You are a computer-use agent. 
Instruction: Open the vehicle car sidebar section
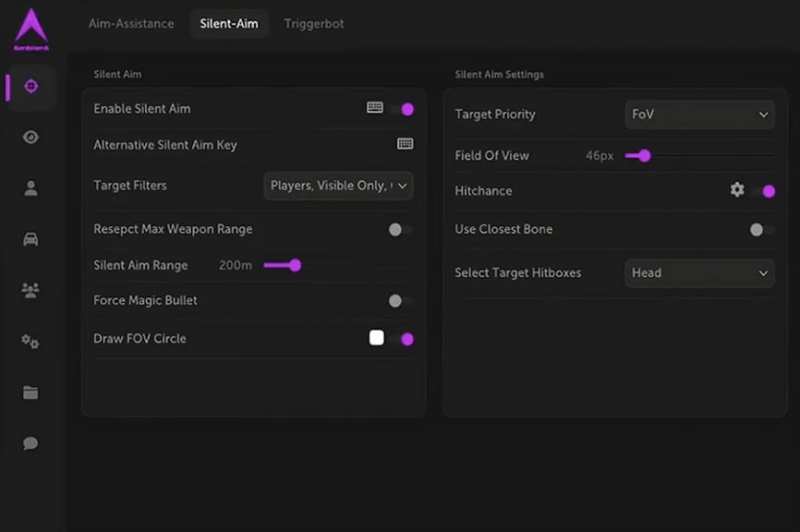tap(30, 239)
